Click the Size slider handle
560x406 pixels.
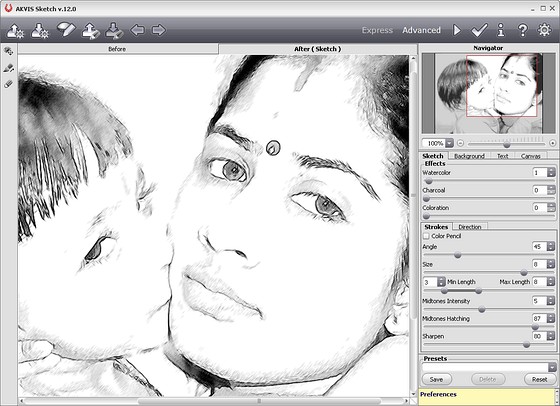pos(524,273)
